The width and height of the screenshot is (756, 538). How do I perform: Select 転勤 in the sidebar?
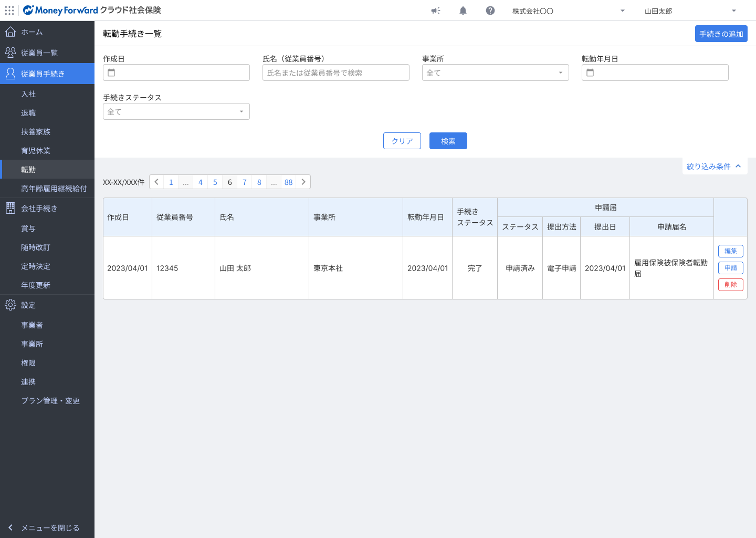pyautogui.click(x=47, y=170)
